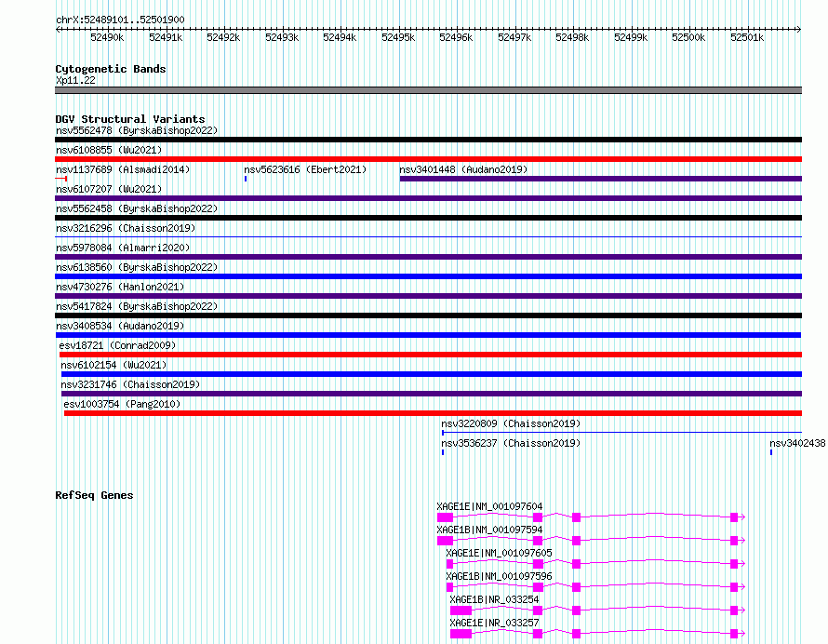Open variant nsv1137689 (Alsmadi2014) label
This screenshot has height=644, width=828.
pos(123,169)
